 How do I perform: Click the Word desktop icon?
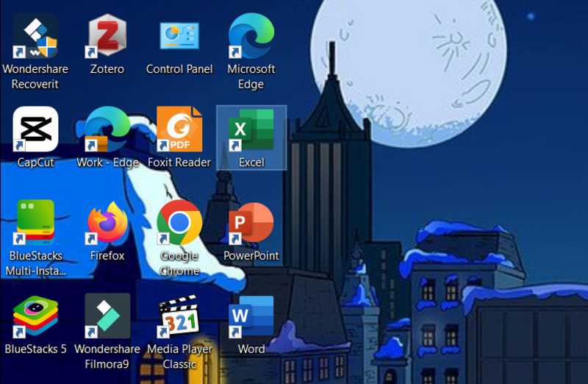coord(251,316)
